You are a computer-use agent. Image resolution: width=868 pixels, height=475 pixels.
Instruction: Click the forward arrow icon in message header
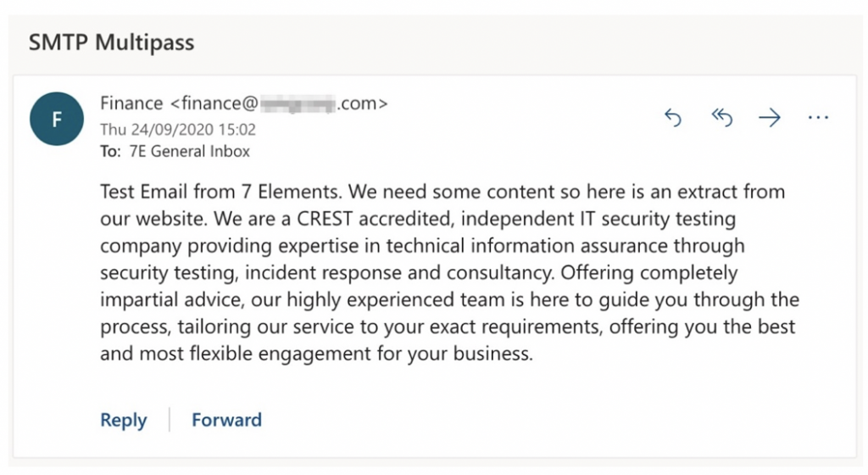[770, 117]
